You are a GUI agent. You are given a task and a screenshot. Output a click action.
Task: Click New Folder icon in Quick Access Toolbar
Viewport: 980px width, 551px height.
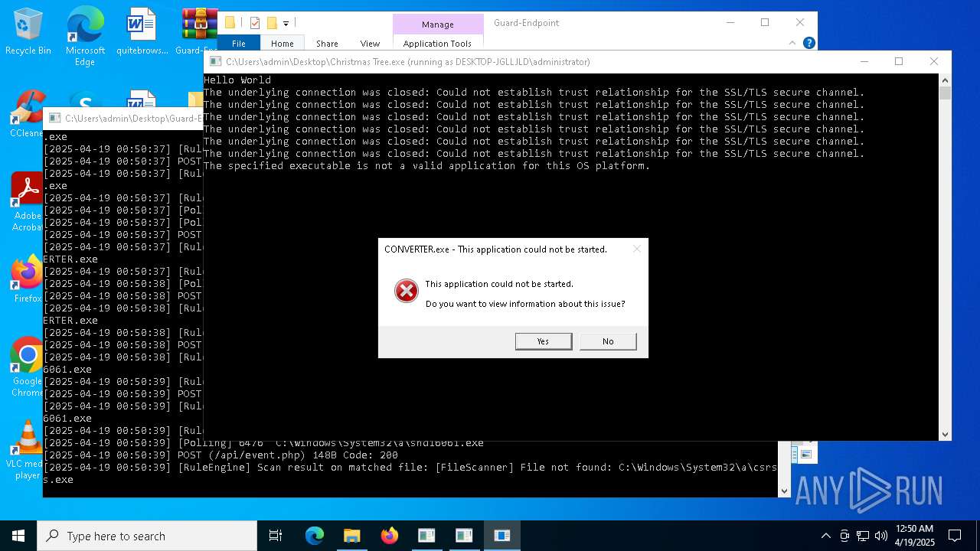coord(271,23)
